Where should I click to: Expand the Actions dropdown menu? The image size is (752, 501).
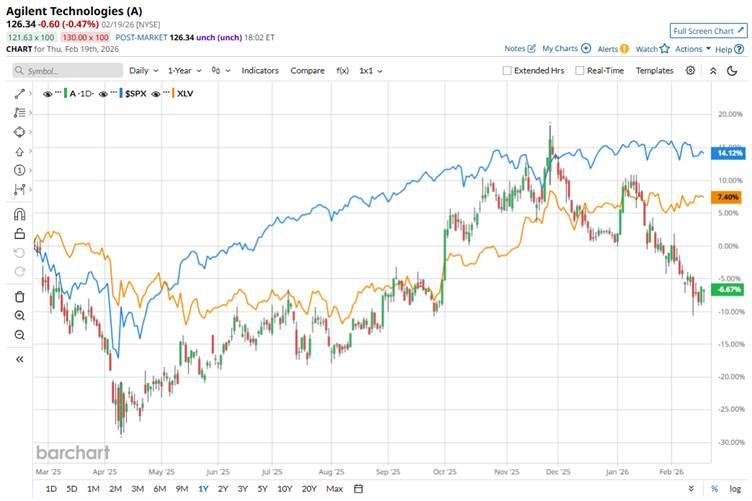tap(692, 48)
